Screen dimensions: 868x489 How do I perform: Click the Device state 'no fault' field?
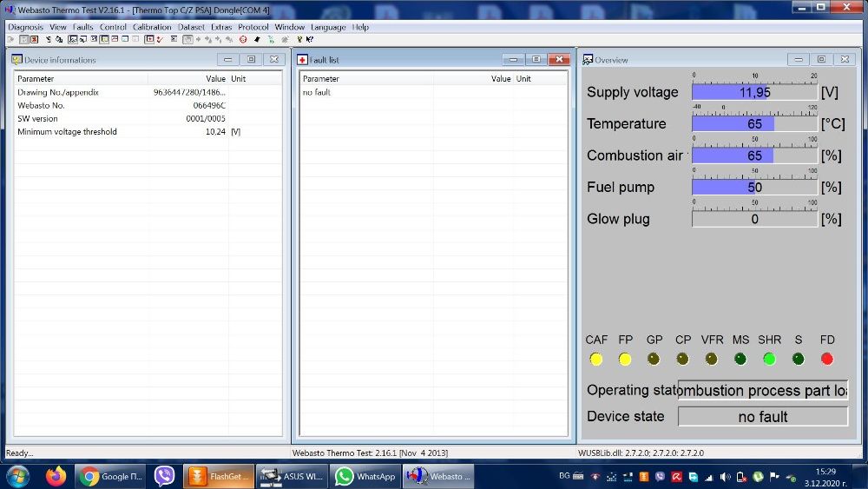[763, 416]
